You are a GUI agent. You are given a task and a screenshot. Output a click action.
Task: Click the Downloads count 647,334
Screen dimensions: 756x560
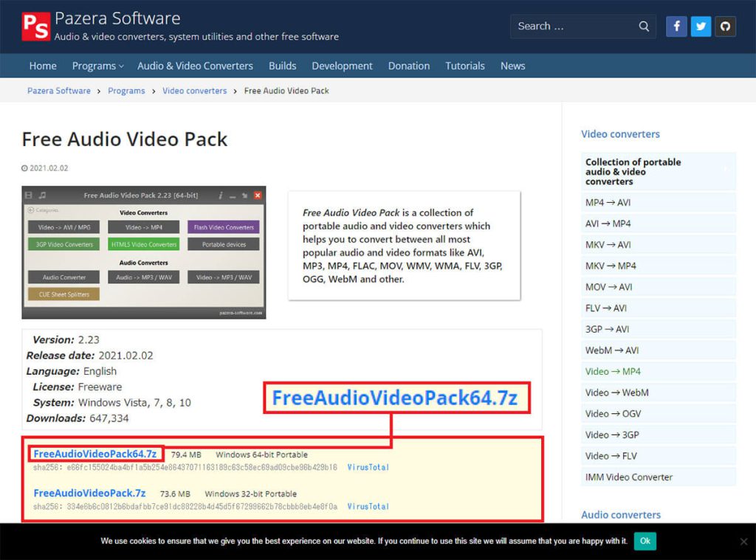coord(109,418)
